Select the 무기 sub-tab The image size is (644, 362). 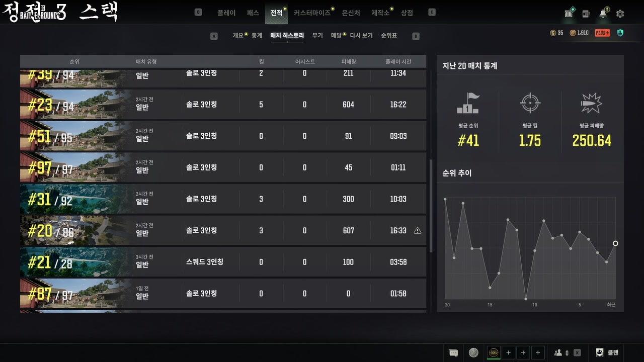[x=317, y=36]
